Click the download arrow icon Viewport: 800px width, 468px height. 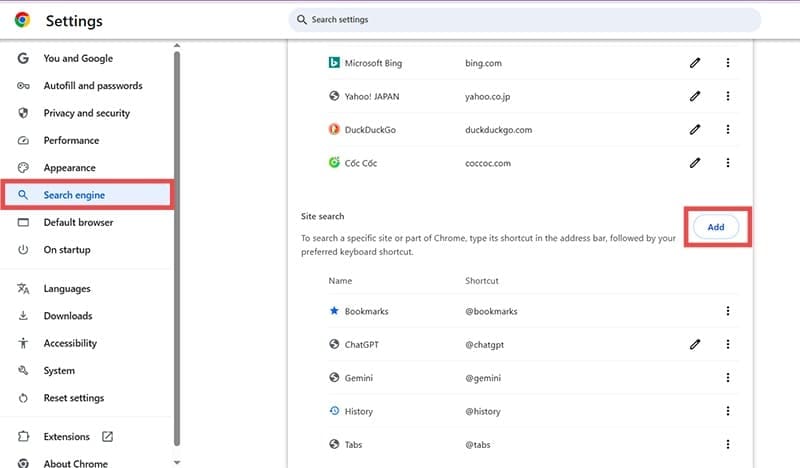(x=23, y=316)
